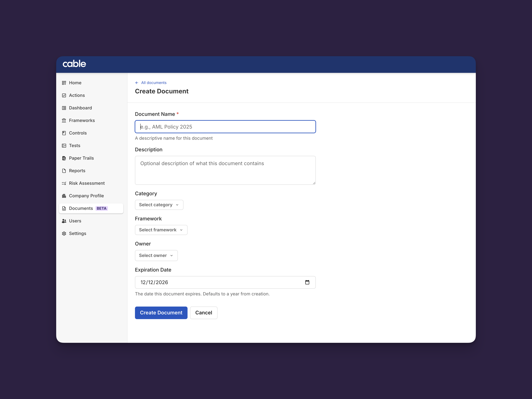Click the Paper Trails search-document icon

(64, 158)
